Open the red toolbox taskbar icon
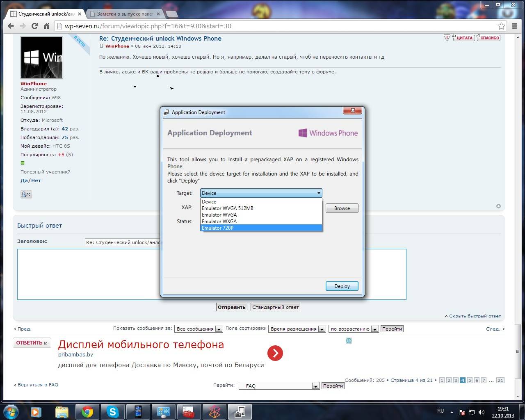The width and height of the screenshot is (525, 420). pos(189,411)
